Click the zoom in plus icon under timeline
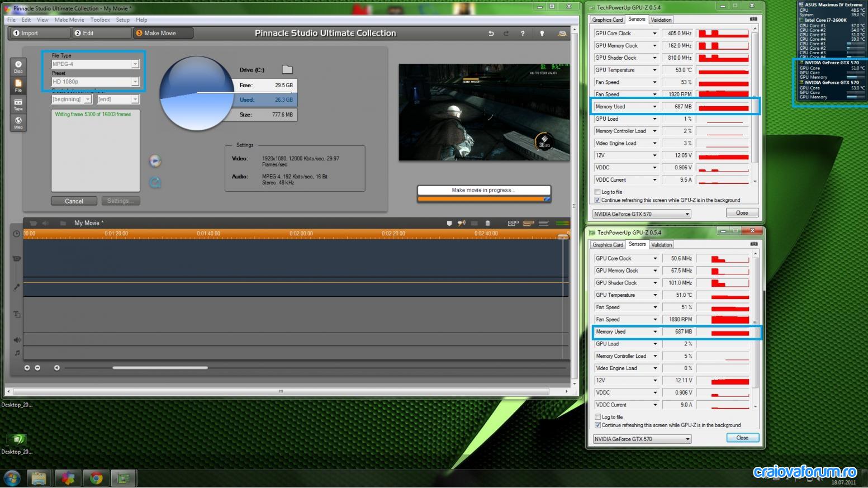Viewport: 868px width, 488px height. [27, 368]
